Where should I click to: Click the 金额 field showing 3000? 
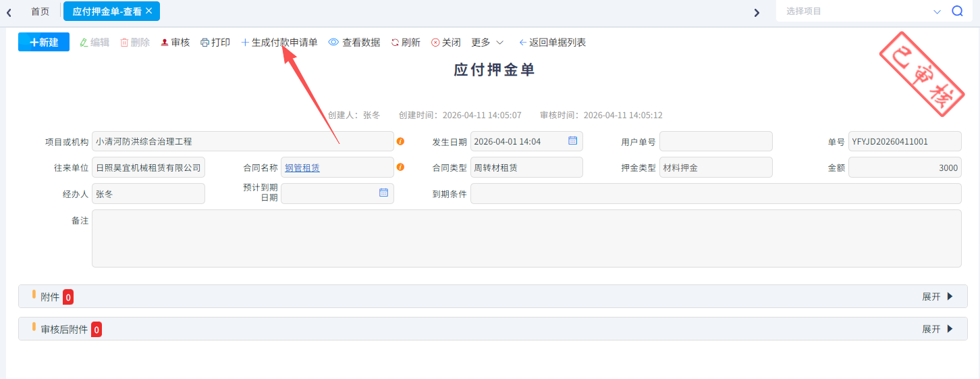click(905, 168)
